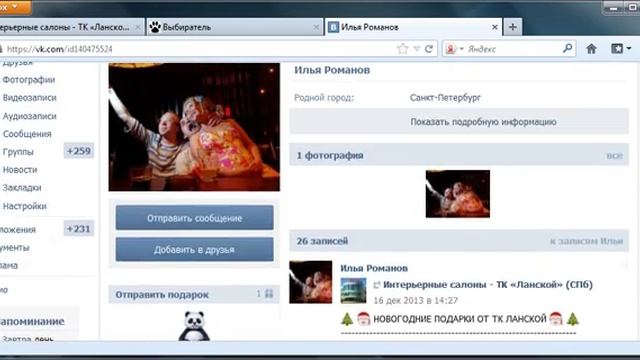Open post author avatar thumbnail
Screen dimensions: 640x360
[x=311, y=282]
